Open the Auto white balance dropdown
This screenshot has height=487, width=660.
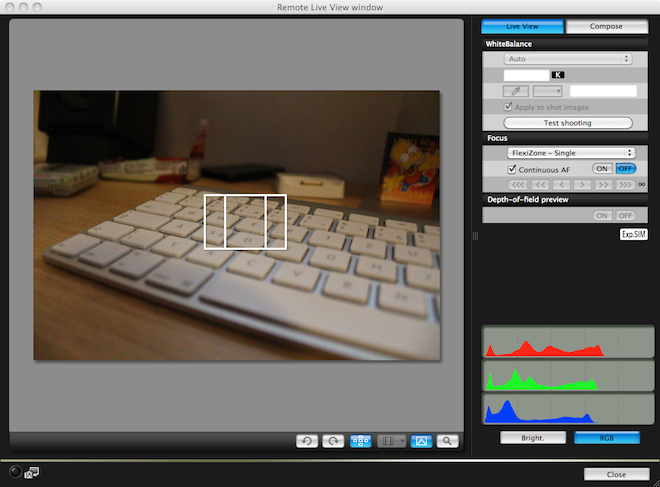tap(568, 59)
